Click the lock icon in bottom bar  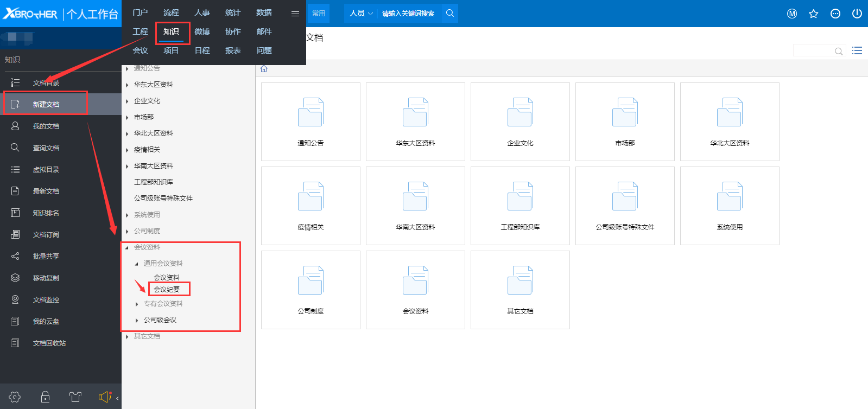tap(45, 397)
